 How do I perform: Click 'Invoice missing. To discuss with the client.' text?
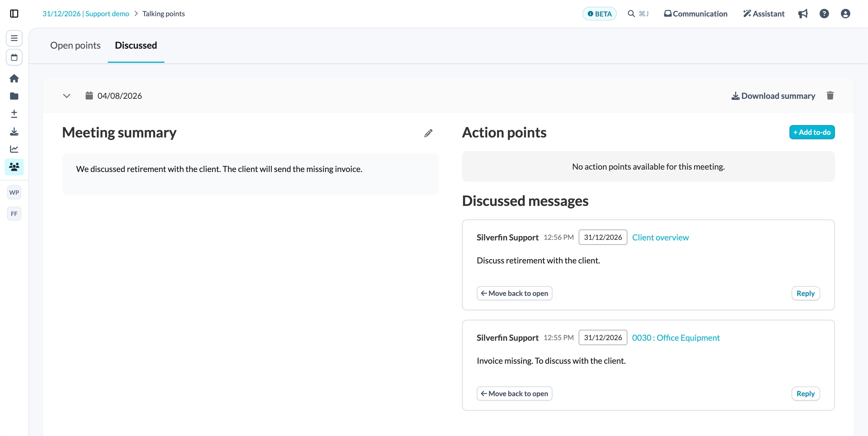tap(551, 361)
